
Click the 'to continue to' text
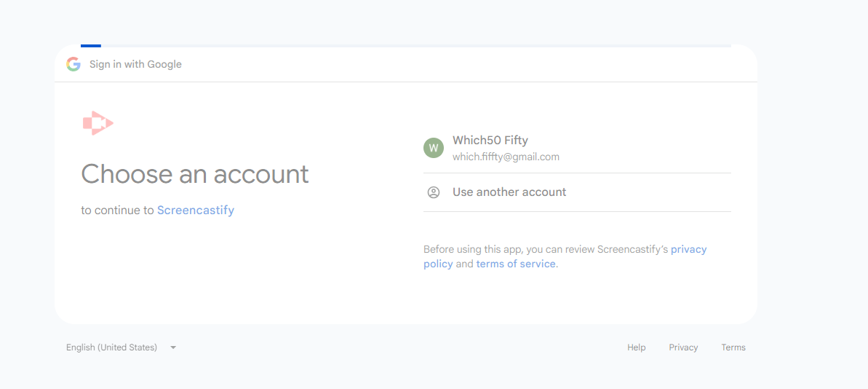point(118,210)
